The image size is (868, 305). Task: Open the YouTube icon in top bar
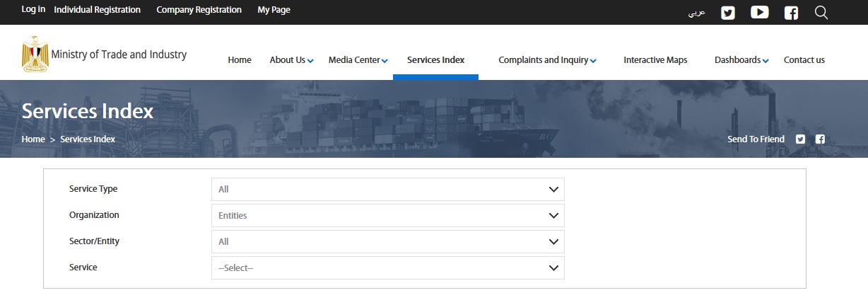(759, 12)
